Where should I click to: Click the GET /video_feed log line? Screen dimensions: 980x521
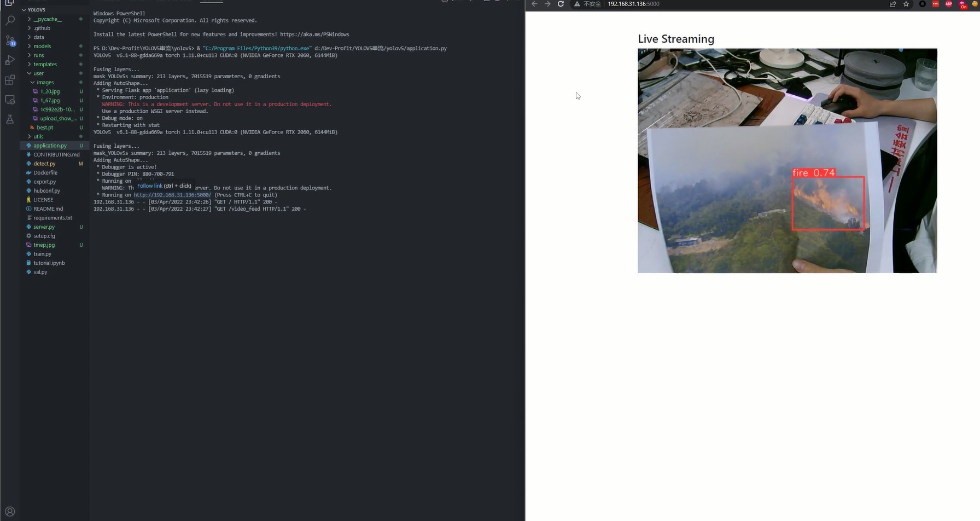(x=200, y=209)
